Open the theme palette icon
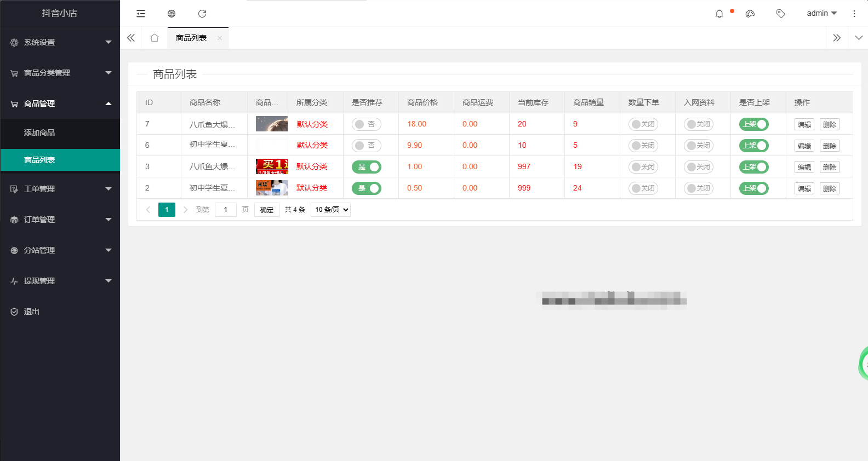This screenshot has height=461, width=868. [750, 14]
